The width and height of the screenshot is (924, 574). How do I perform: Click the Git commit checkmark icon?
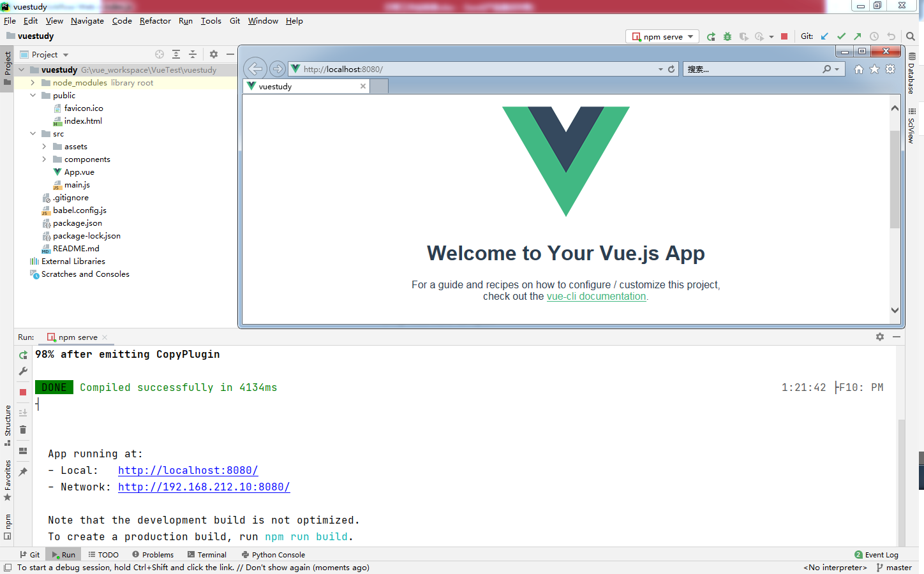(841, 36)
